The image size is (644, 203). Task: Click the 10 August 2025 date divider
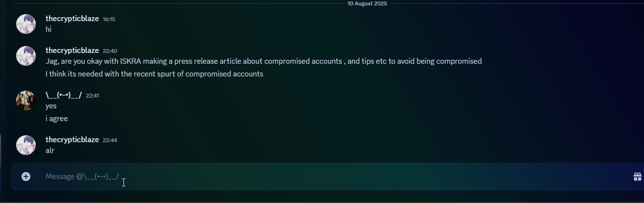(x=367, y=3)
